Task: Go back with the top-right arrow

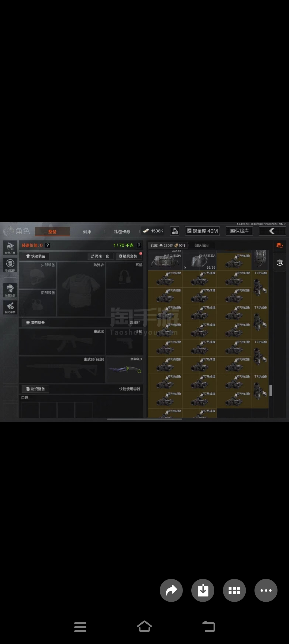Action: [x=272, y=231]
